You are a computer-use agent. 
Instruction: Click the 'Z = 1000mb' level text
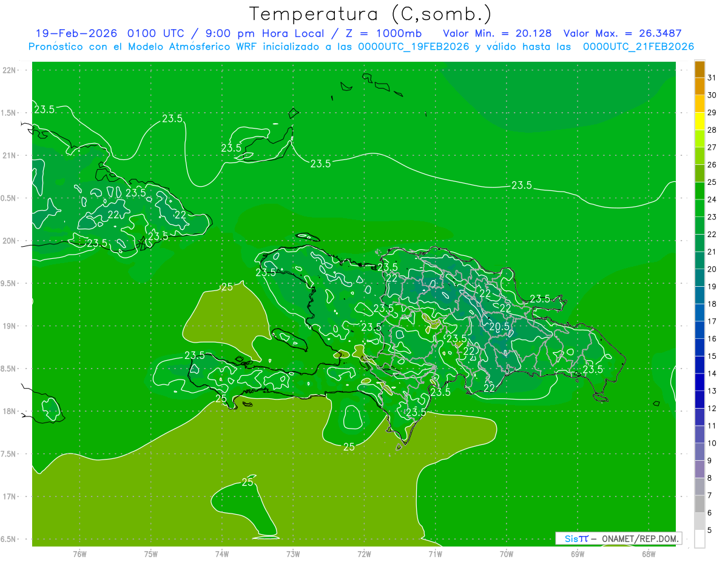pos(383,33)
